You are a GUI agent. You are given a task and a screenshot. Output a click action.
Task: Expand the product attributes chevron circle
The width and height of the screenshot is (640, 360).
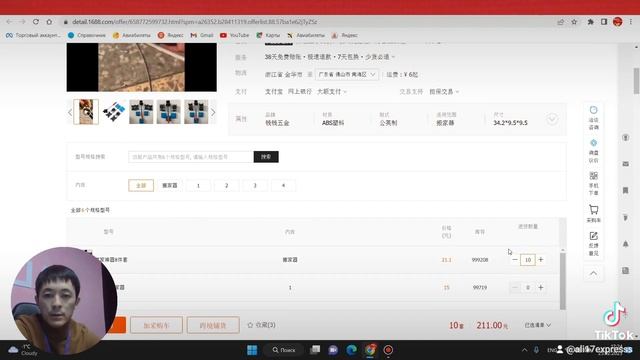coord(552,119)
